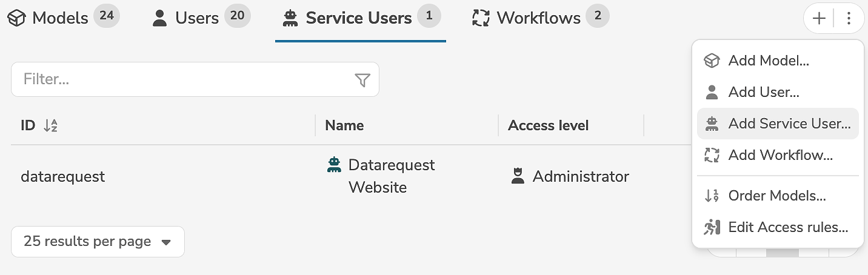This screenshot has height=275, width=868.
Task: Select Add Model from the menu
Action: click(x=768, y=61)
